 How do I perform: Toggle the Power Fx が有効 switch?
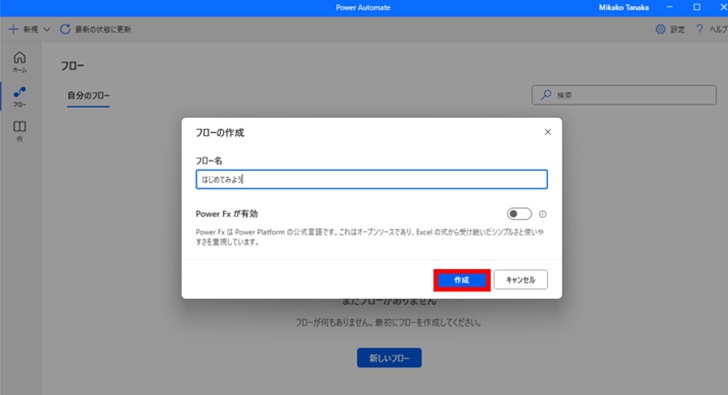point(519,214)
